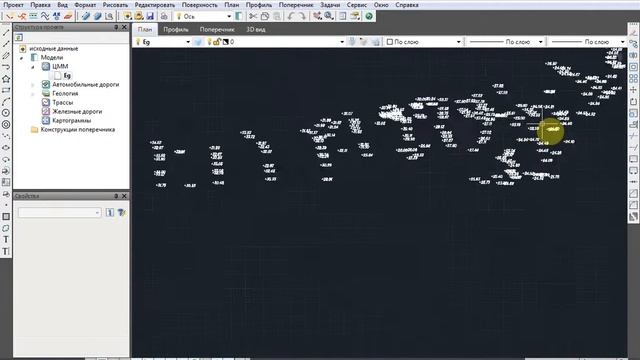
Task: Select Железные дороги in project tree
Action: [77, 111]
